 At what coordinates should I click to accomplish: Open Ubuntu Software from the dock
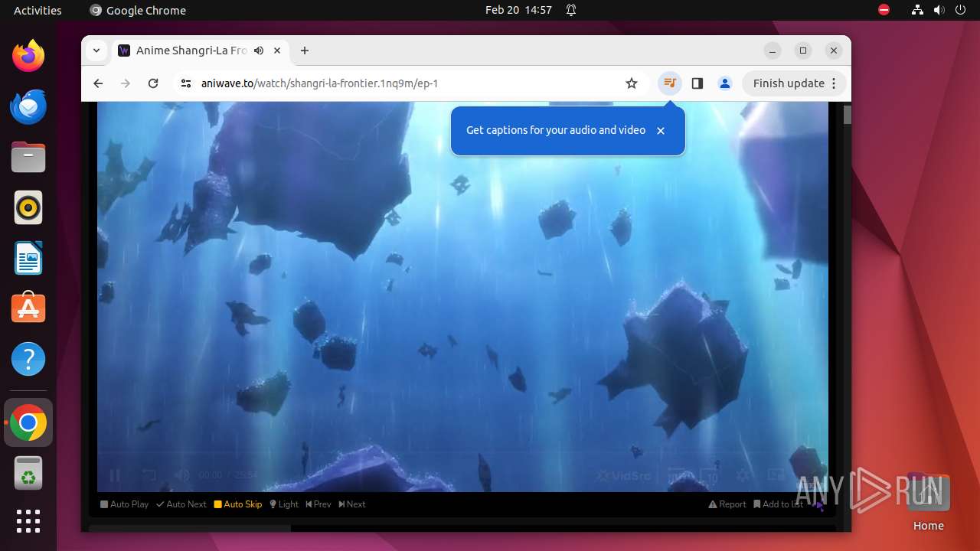[x=28, y=308]
